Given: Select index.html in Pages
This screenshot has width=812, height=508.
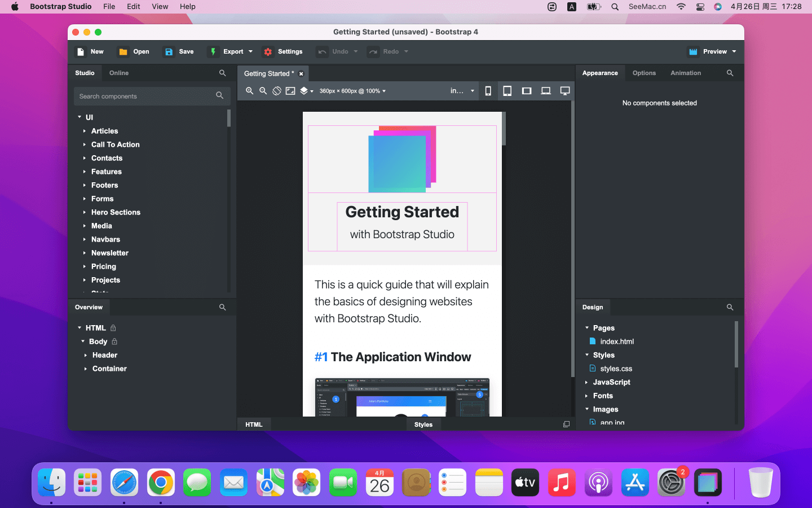Looking at the screenshot, I should tap(617, 341).
